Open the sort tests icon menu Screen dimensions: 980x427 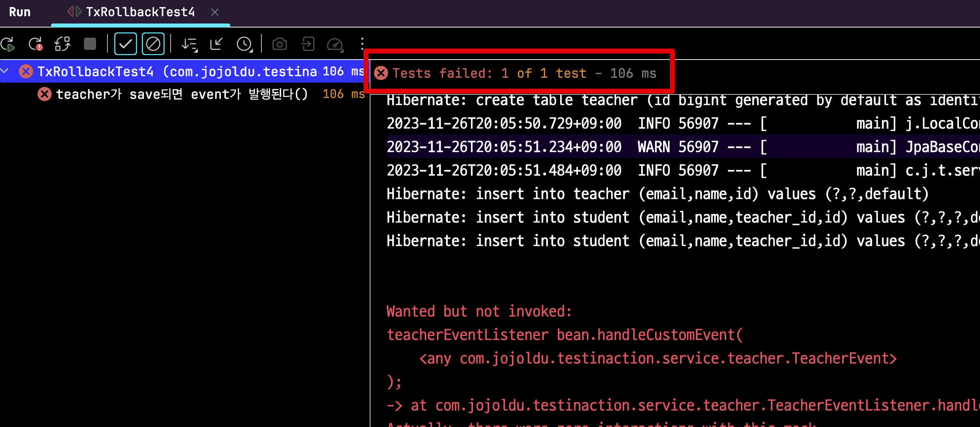(x=189, y=44)
